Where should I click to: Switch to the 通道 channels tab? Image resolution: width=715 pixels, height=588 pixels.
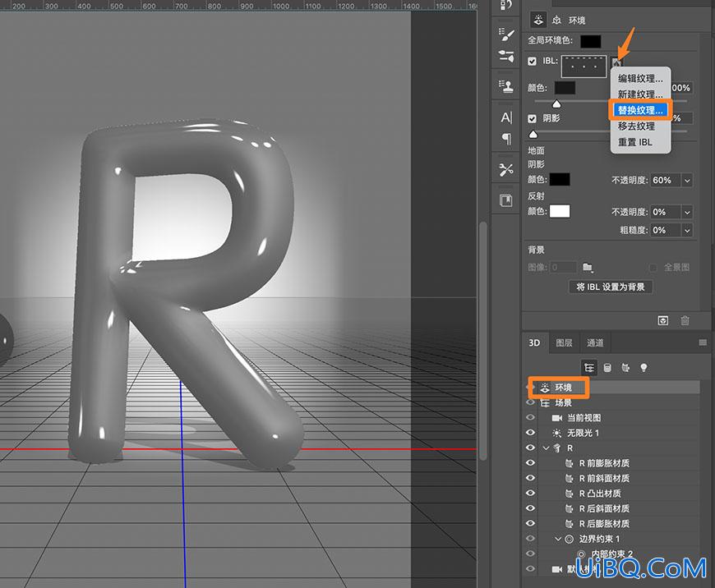pyautogui.click(x=595, y=342)
